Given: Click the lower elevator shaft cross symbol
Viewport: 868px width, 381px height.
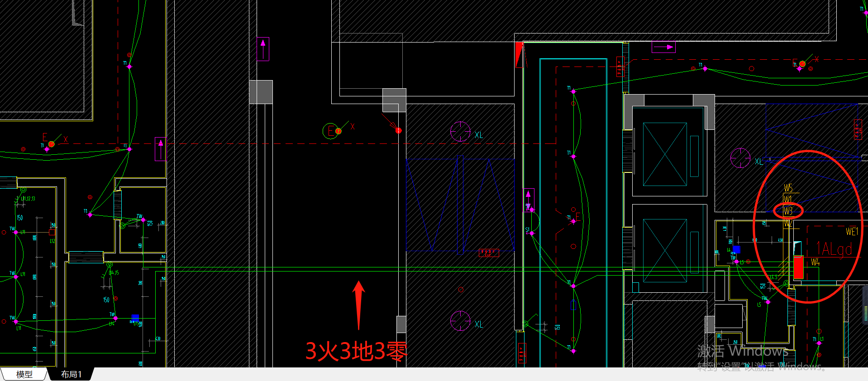Looking at the screenshot, I should (665, 251).
